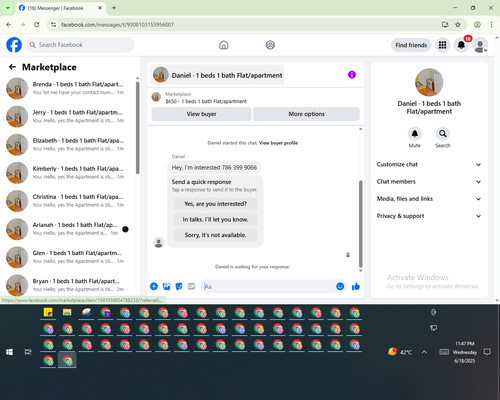Click the chat messages scrollbar
Viewport: 500px width, 400px height.
coord(360,224)
